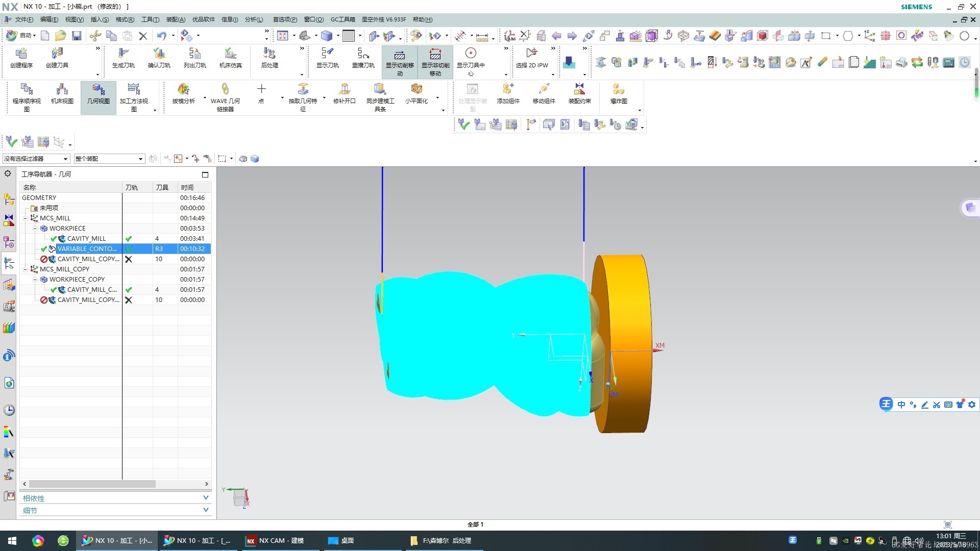Click the 列出刀轨 (List Tool Path) icon
980x551 pixels.
pyautogui.click(x=194, y=57)
